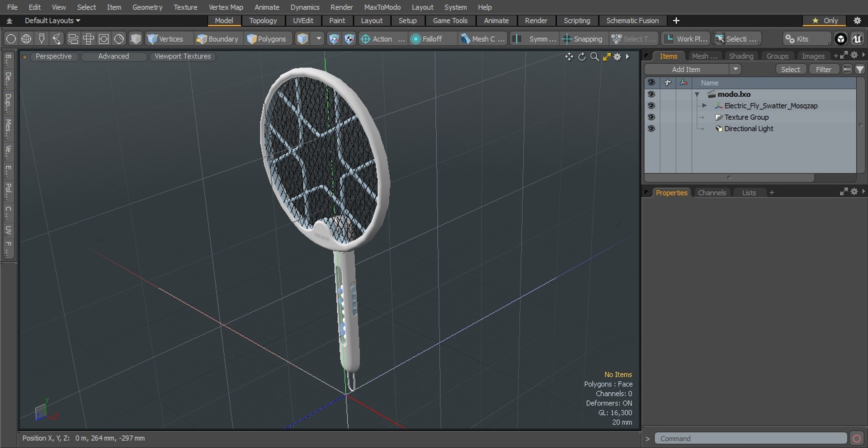Open the Add Item dropdown arrow

point(736,69)
